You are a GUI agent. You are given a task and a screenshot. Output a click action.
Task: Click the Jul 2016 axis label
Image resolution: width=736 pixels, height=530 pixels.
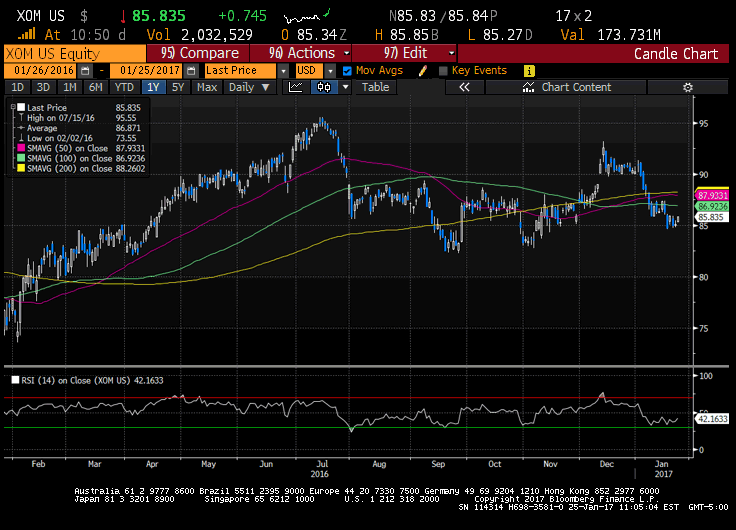coord(320,469)
